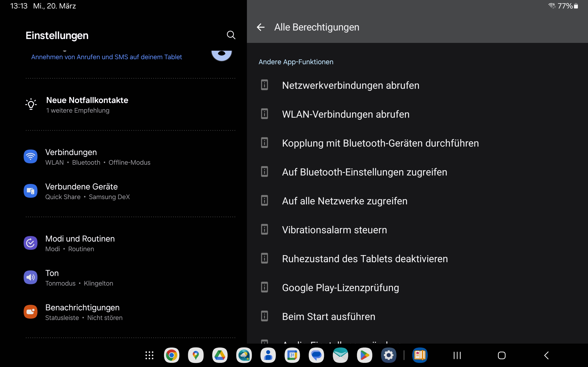Go back from Alle Berechtigungen
The height and width of the screenshot is (367, 588).
(260, 27)
